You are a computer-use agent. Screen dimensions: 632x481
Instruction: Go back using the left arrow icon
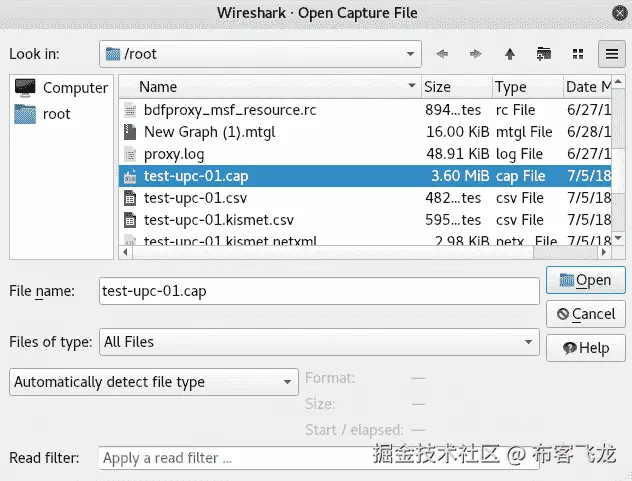443,54
